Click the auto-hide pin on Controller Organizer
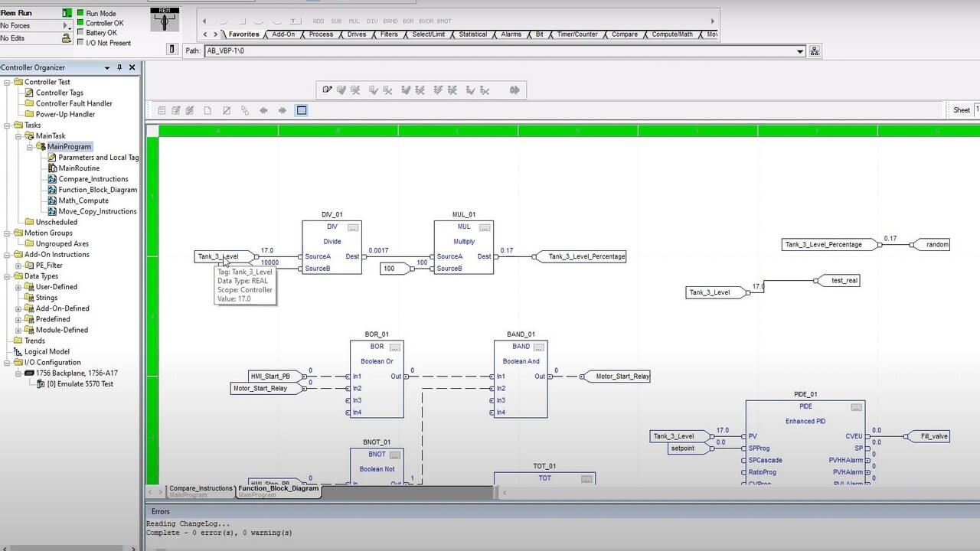980x551 pixels. 119,67
